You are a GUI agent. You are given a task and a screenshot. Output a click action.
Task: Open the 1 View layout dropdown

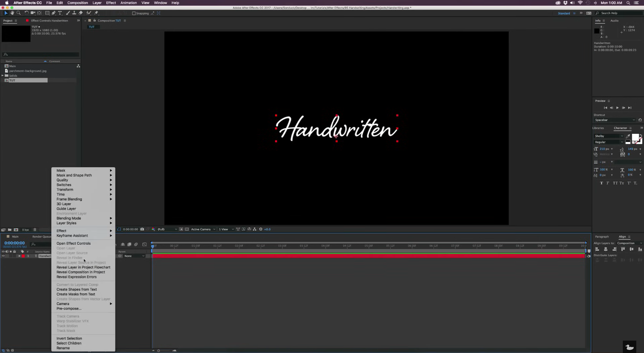(225, 229)
